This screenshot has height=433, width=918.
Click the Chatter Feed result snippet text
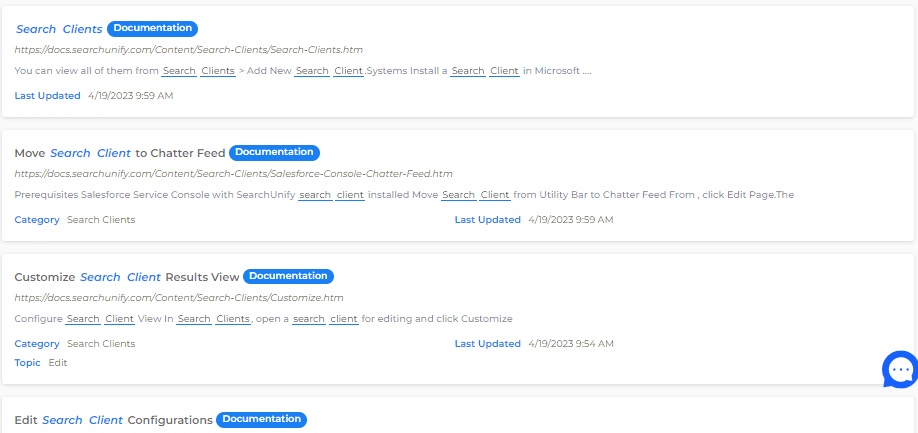tap(404, 195)
